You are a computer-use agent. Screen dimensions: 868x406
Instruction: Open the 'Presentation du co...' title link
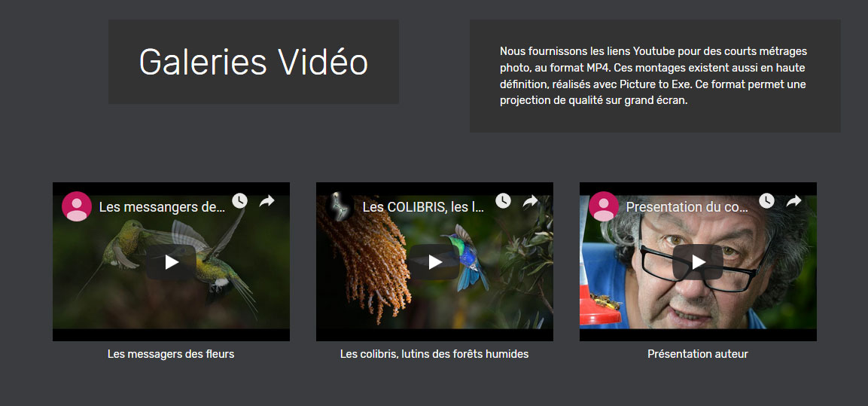tap(687, 207)
